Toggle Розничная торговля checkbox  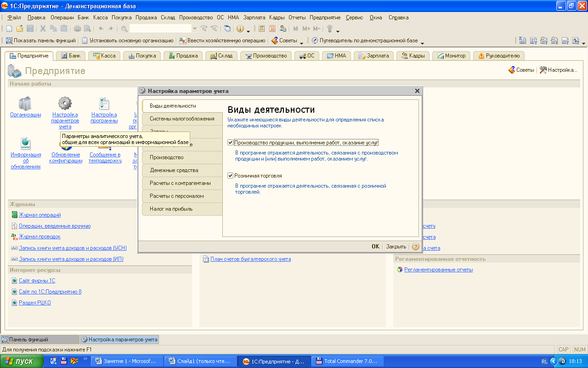tap(231, 176)
